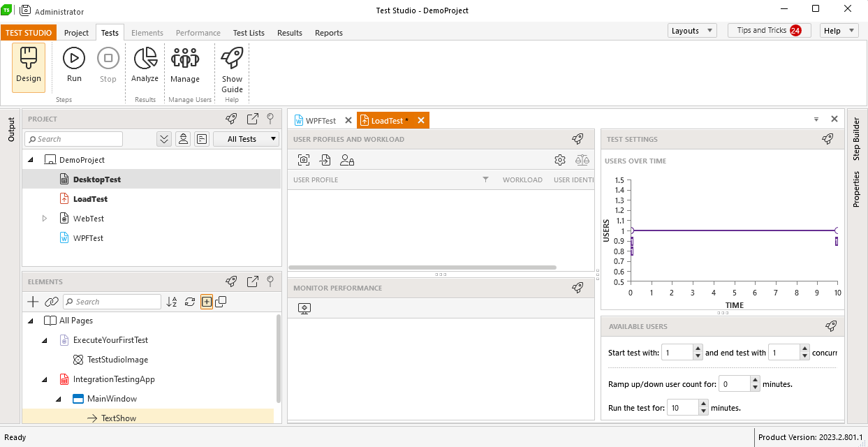868x447 pixels.
Task: Open the Reports ribbon tab
Action: (329, 33)
